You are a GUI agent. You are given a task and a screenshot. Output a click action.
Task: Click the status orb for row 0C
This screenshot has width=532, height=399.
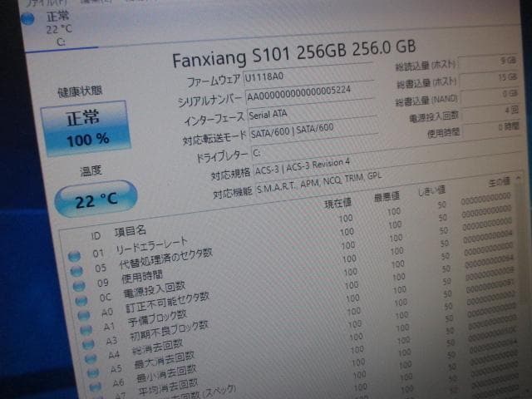(81, 301)
